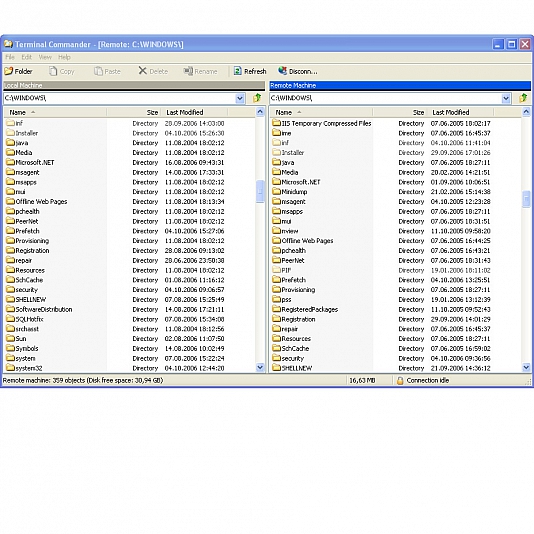Select local Sun folder name

[21, 339]
